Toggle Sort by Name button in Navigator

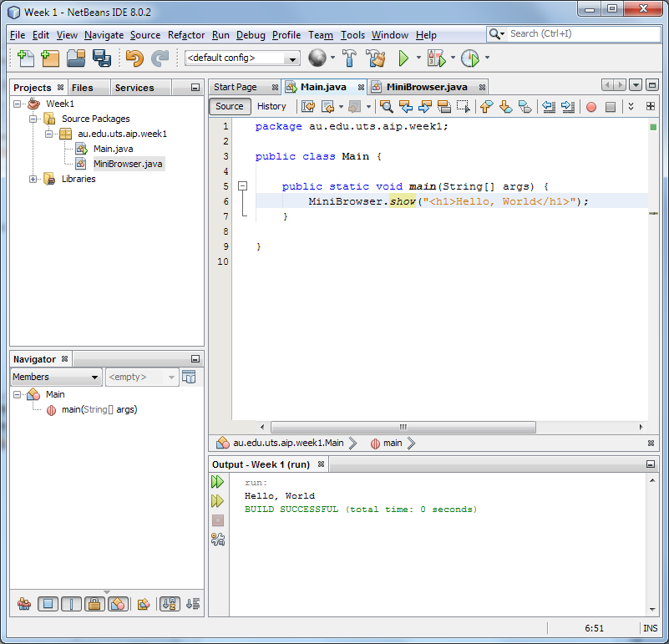[x=169, y=604]
